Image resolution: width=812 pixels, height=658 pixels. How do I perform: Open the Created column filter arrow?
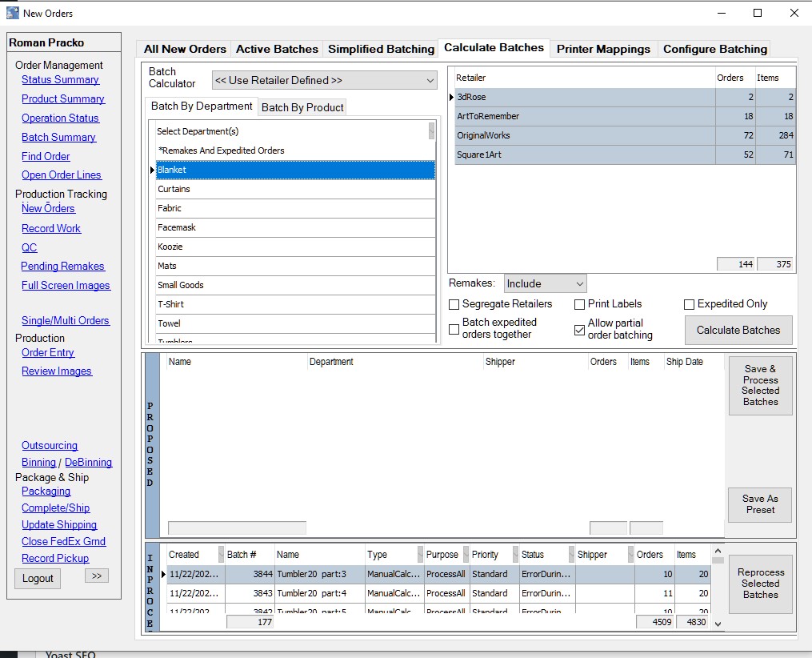pos(219,555)
